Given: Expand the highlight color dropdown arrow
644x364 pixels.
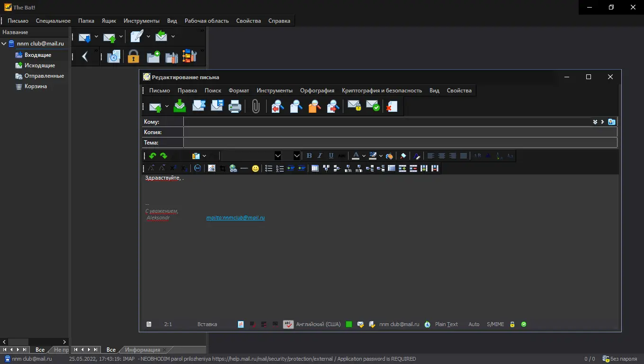Looking at the screenshot, I should click(x=381, y=155).
